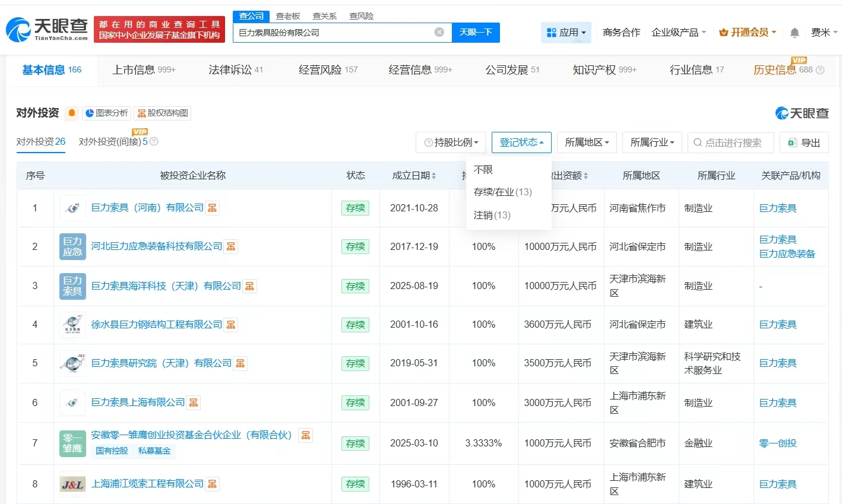Click the help icon next to 历史信息 688
The width and height of the screenshot is (842, 504).
tap(820, 70)
